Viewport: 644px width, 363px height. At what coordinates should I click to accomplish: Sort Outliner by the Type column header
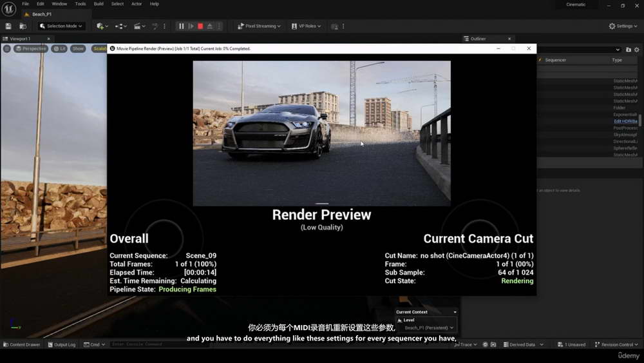click(617, 60)
